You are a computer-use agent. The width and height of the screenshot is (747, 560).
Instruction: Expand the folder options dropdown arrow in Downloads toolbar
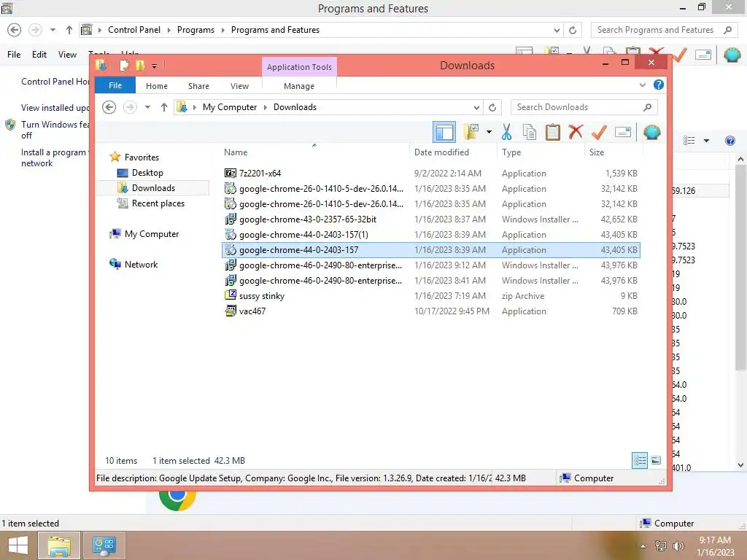coord(489,132)
